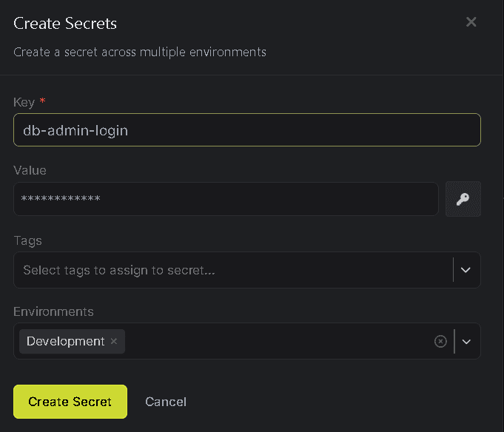Expand the Tags dropdown chevron

point(466,270)
